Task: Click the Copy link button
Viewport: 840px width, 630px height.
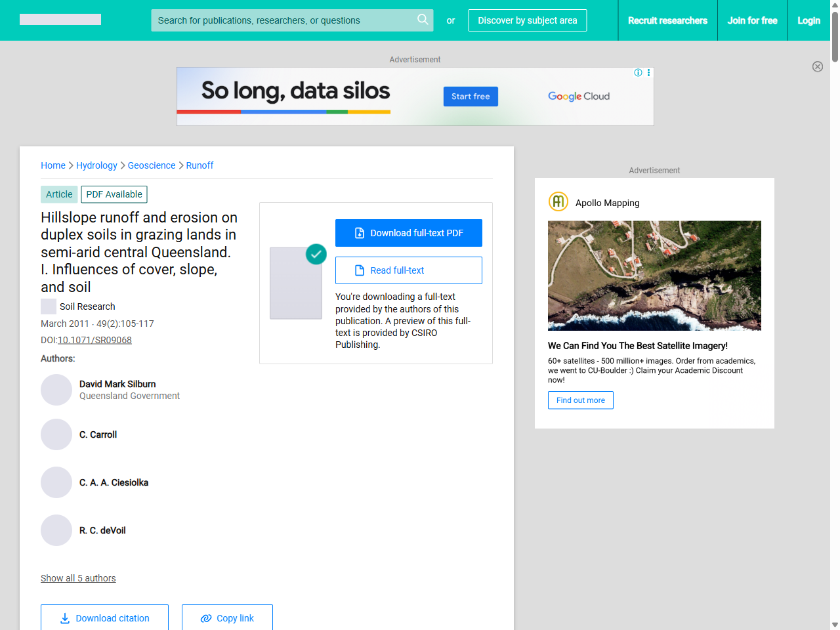Action: click(227, 618)
